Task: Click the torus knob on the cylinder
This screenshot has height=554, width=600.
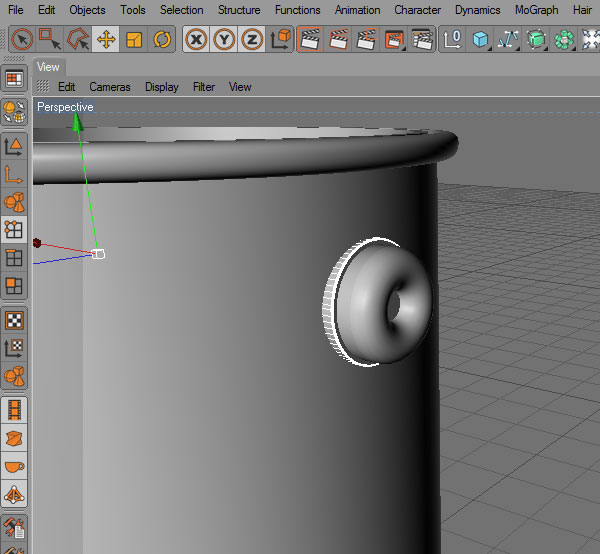Action: 383,303
